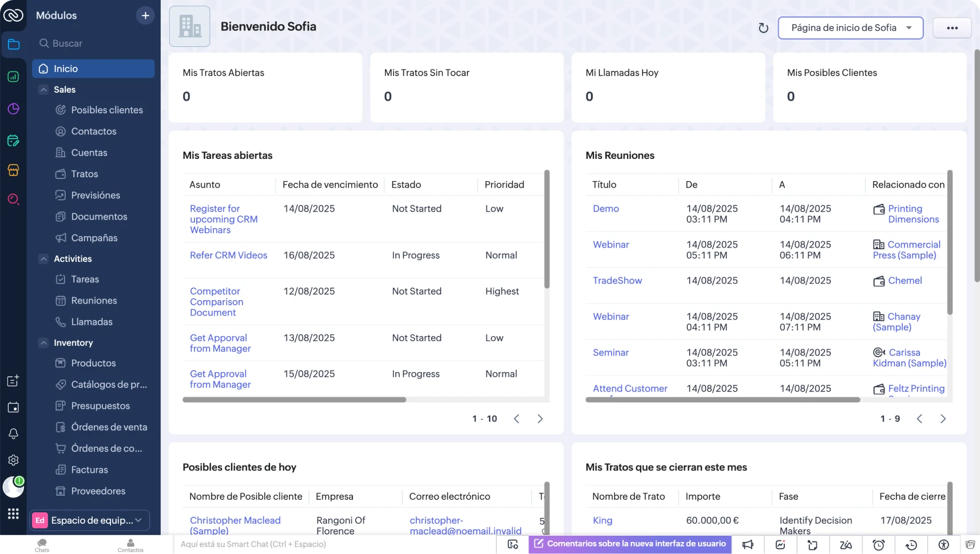This screenshot has height=554, width=980.
Task: Open the pie-chart analytics icon in left rail
Action: (x=13, y=109)
